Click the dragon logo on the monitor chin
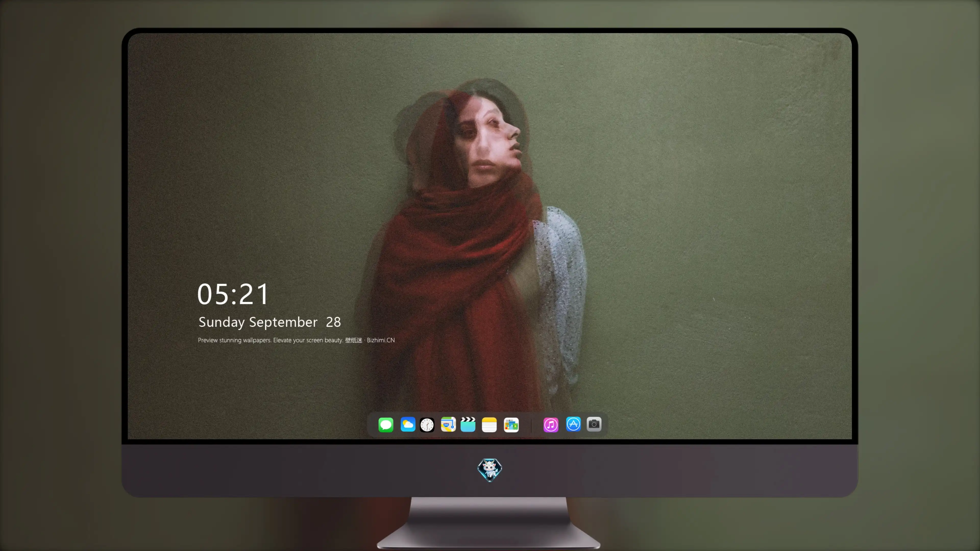 point(490,470)
